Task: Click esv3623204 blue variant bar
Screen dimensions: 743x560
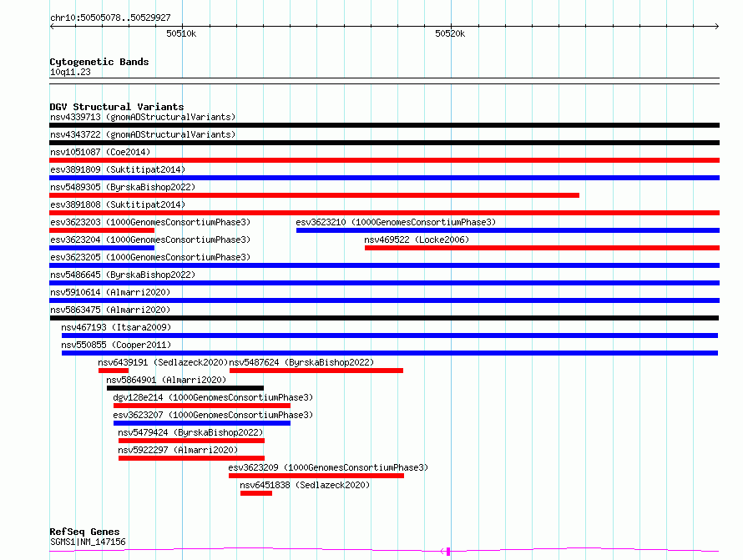Action: tap(102, 248)
